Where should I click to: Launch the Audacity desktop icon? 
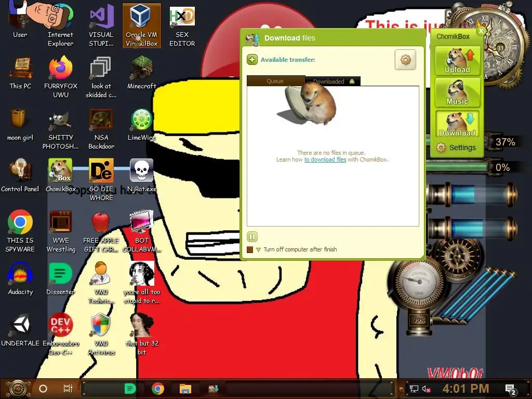click(20, 279)
